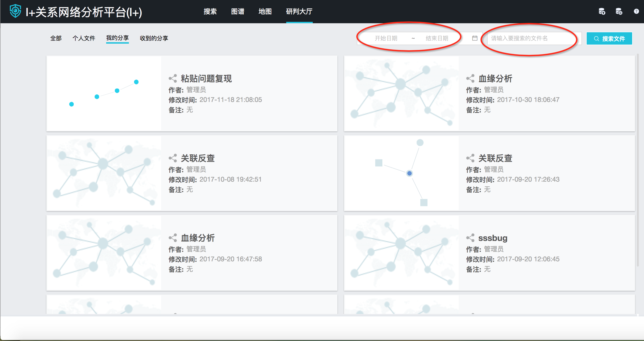Screen dimensions: 644x341
Task: Go to the 图谱 navigation tab
Action: pos(237,12)
